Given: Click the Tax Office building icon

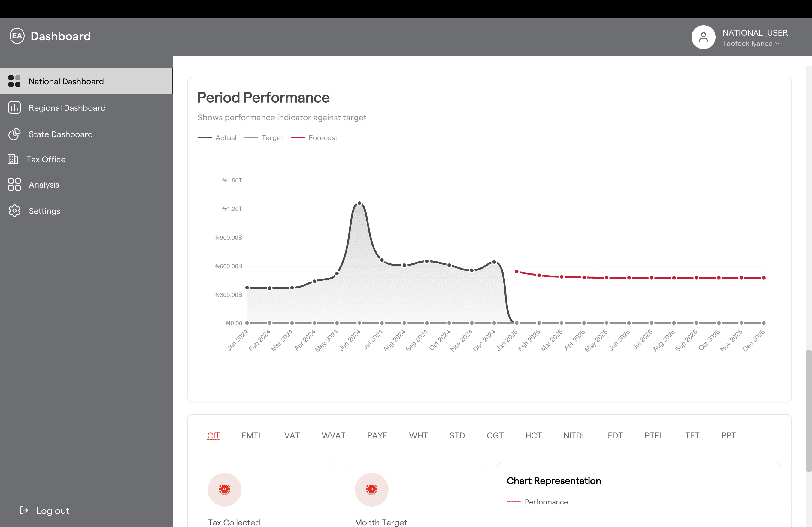Looking at the screenshot, I should 13,159.
